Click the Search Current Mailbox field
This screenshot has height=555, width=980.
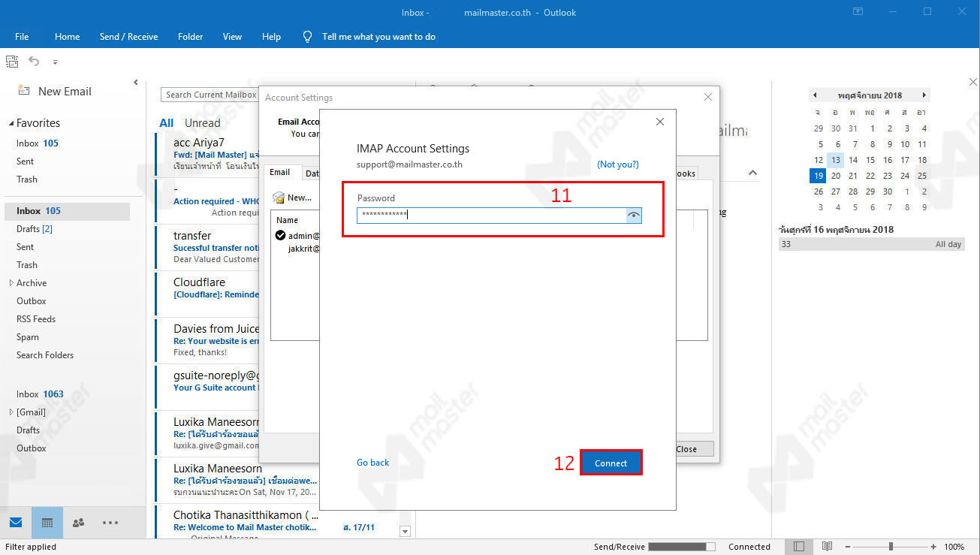pos(210,95)
